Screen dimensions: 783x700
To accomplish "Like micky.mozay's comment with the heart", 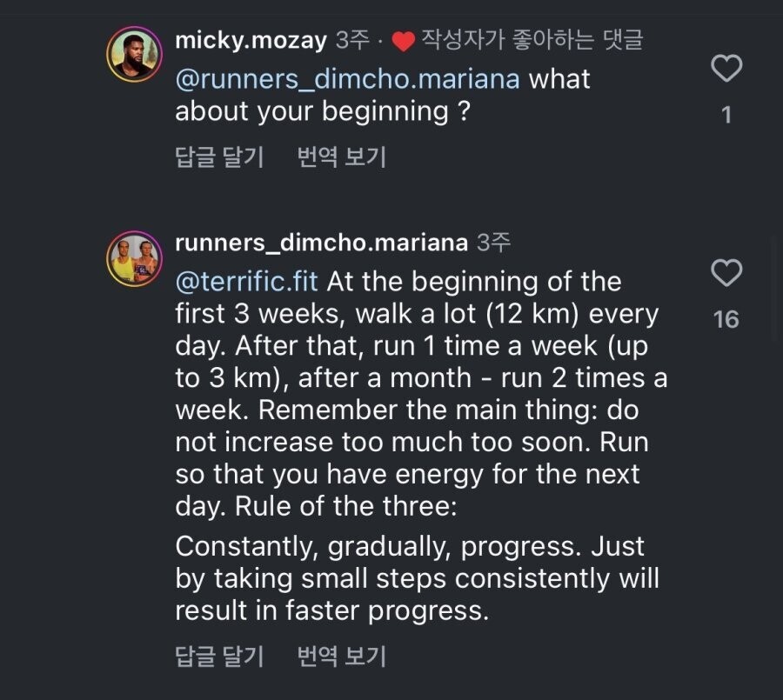I will click(726, 69).
